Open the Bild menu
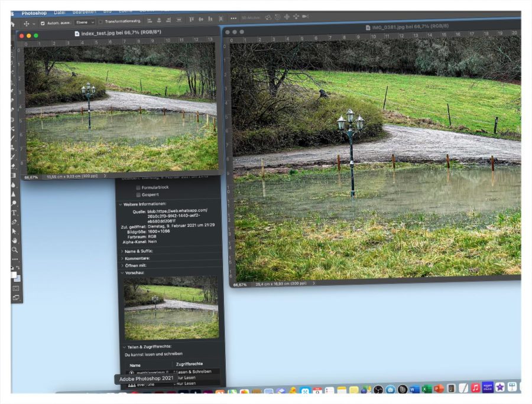The width and height of the screenshot is (532, 404). (107, 12)
